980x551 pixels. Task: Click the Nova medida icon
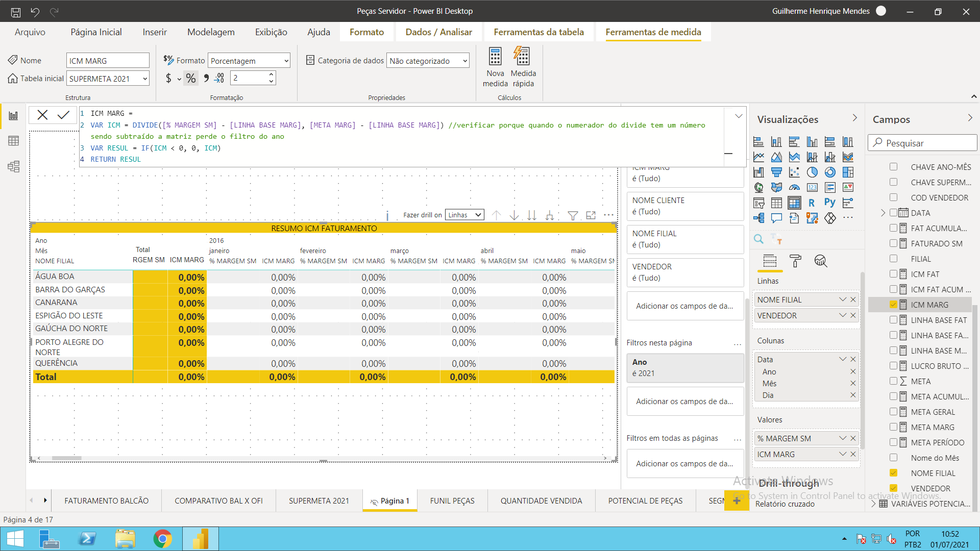point(495,56)
